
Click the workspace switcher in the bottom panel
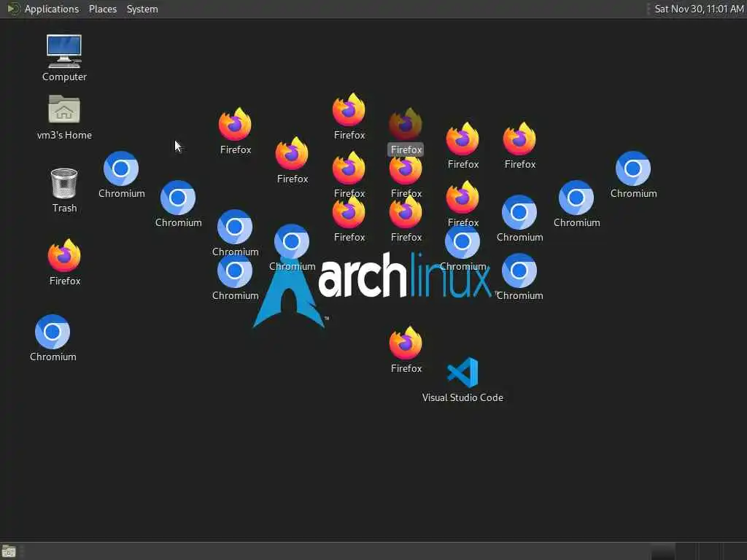click(697, 551)
